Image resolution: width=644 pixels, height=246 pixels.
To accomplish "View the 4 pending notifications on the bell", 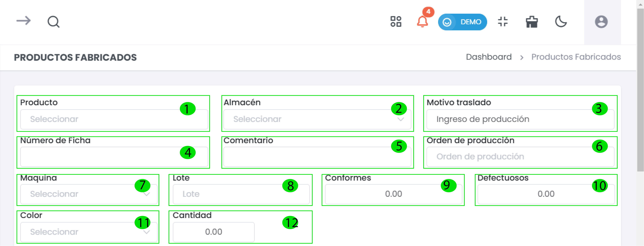I will point(423,22).
